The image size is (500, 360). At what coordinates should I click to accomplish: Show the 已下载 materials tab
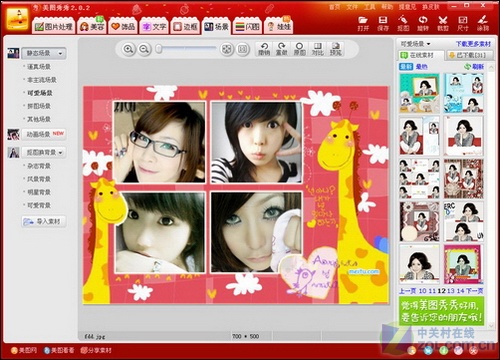(470, 55)
